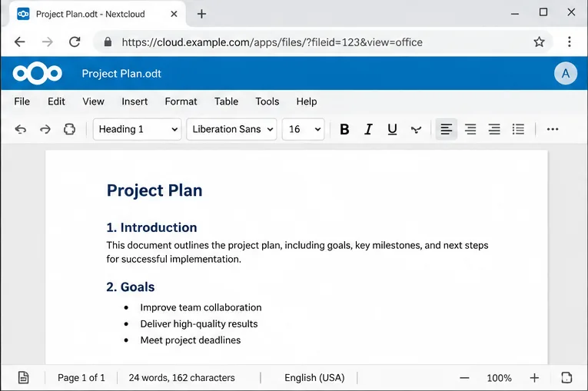The width and height of the screenshot is (588, 391).
Task: Click the document icon in status bar
Action: tap(23, 377)
